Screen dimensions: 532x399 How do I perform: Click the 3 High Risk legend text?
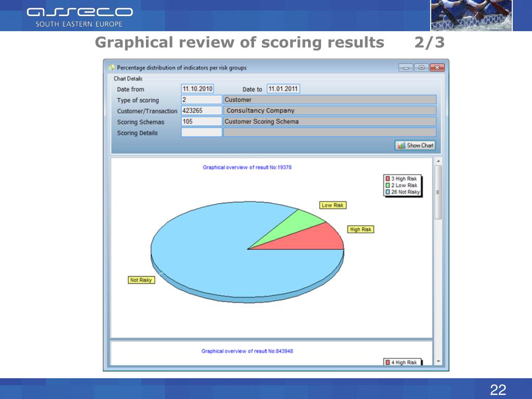[404, 179]
